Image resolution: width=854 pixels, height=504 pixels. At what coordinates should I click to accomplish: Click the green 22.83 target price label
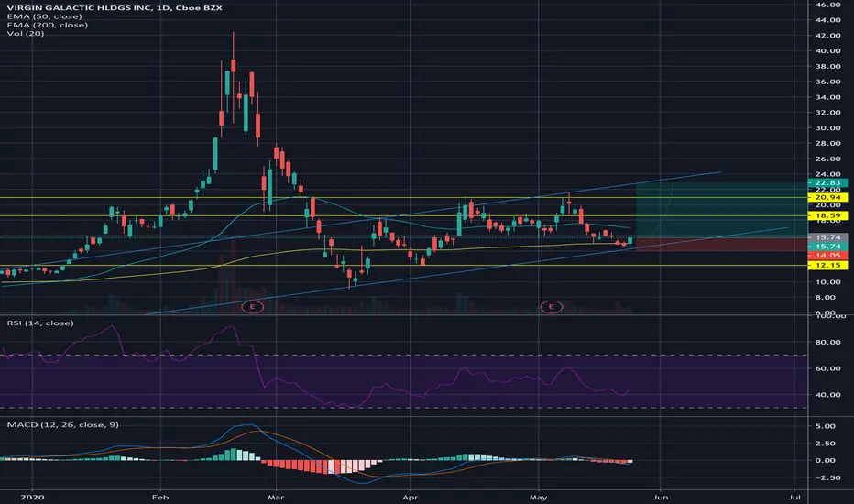click(827, 182)
